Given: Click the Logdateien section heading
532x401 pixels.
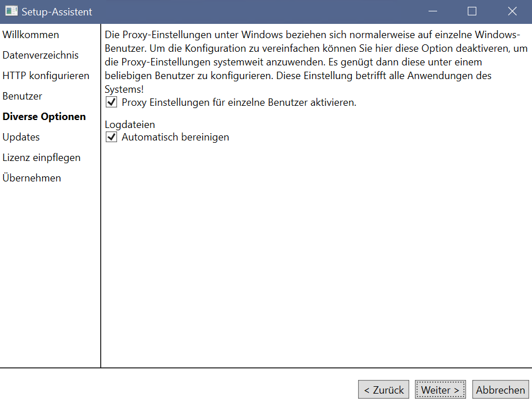Looking at the screenshot, I should [130, 125].
